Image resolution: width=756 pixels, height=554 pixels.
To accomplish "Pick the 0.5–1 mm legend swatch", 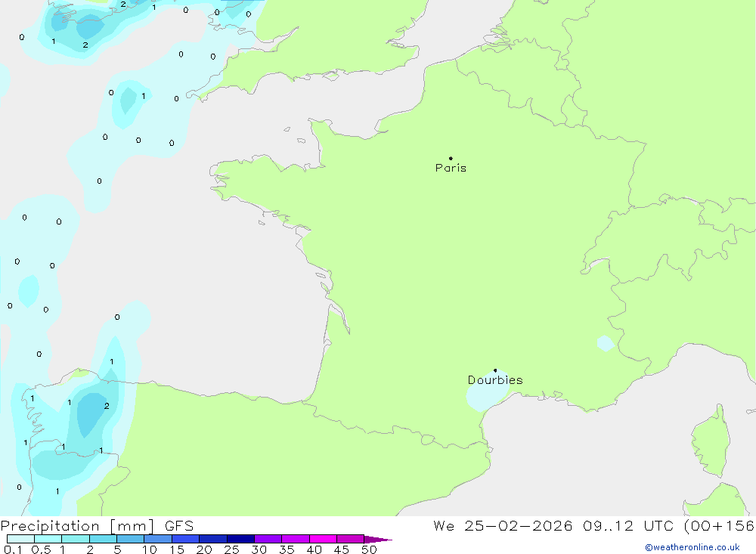I will click(x=48, y=539).
